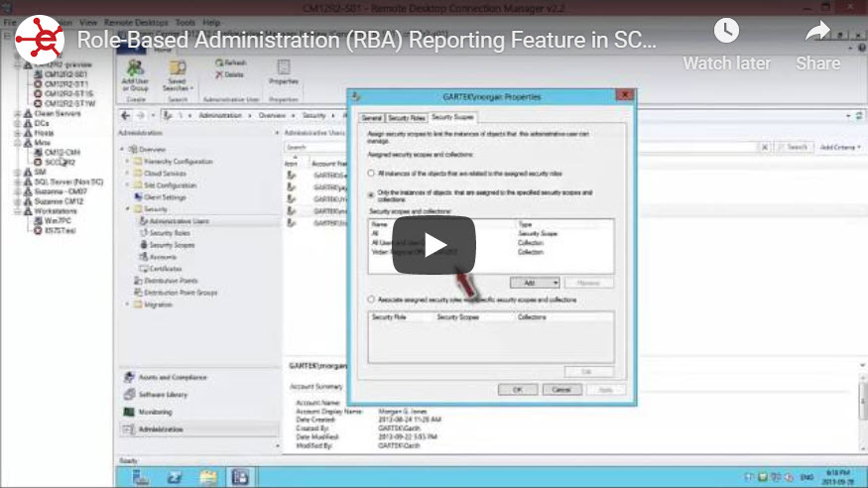Select the Accounts node
Screen dimensions: 868x488
(163, 257)
